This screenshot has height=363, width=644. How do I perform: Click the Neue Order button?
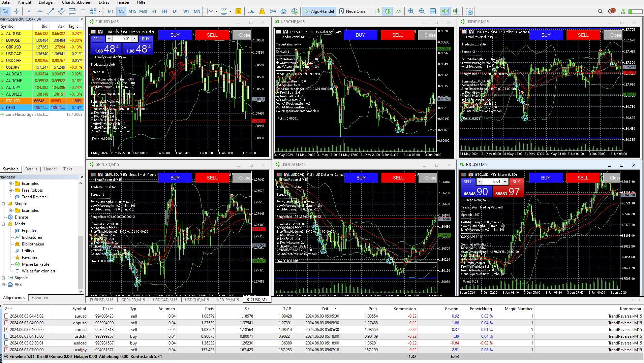click(353, 11)
